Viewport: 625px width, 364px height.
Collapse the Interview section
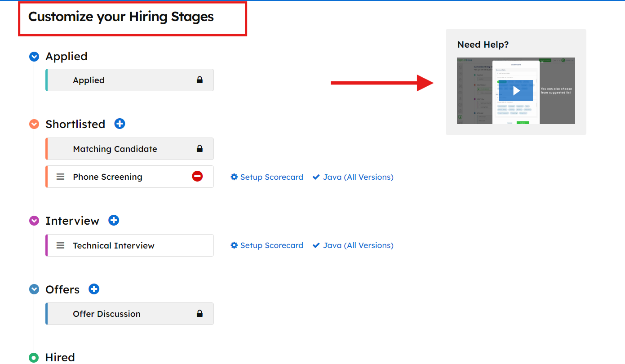34,221
